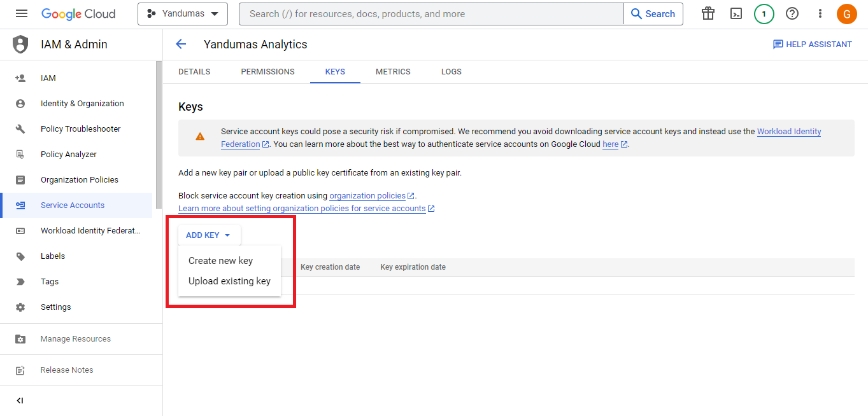The height and width of the screenshot is (416, 868).
Task: Click the Key expiration date column header
Action: point(413,267)
